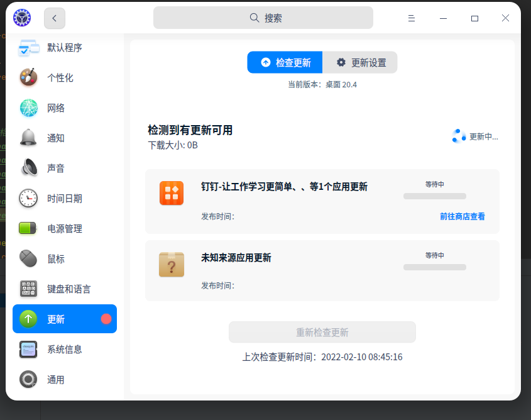Viewport: 531px width, 420px height.
Task: Click the DingTalk update progress bar
Action: (434, 196)
